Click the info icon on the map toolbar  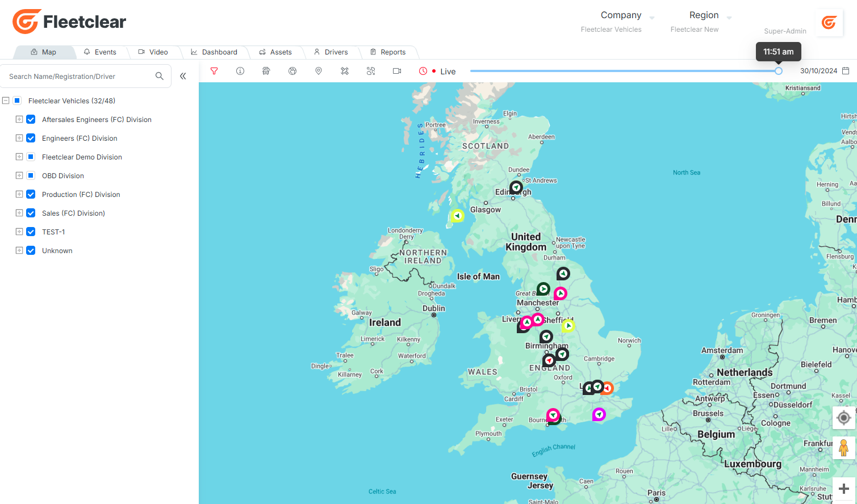240,71
